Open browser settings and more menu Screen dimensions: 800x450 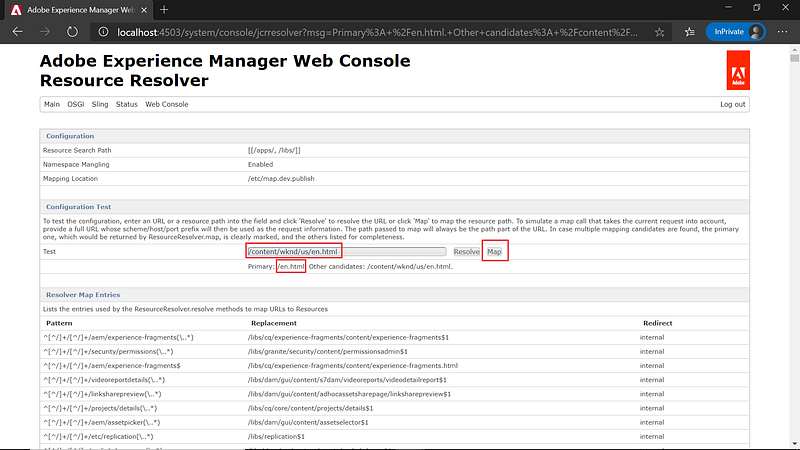[x=782, y=32]
